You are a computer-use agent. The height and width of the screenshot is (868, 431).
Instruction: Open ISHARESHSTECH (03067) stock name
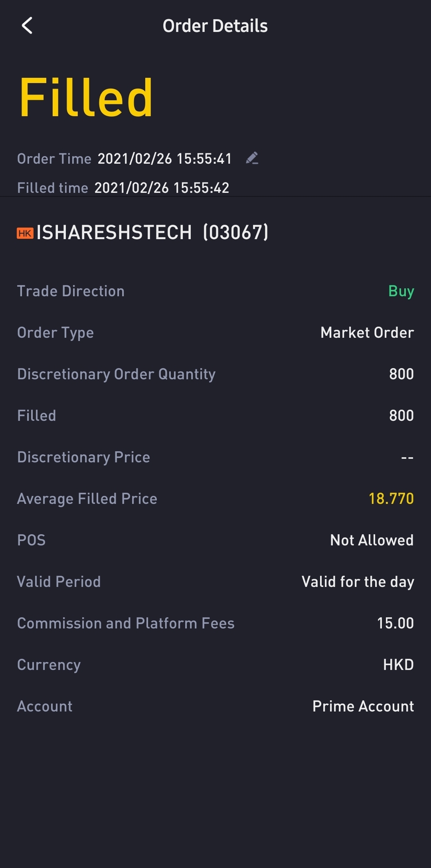coord(152,232)
